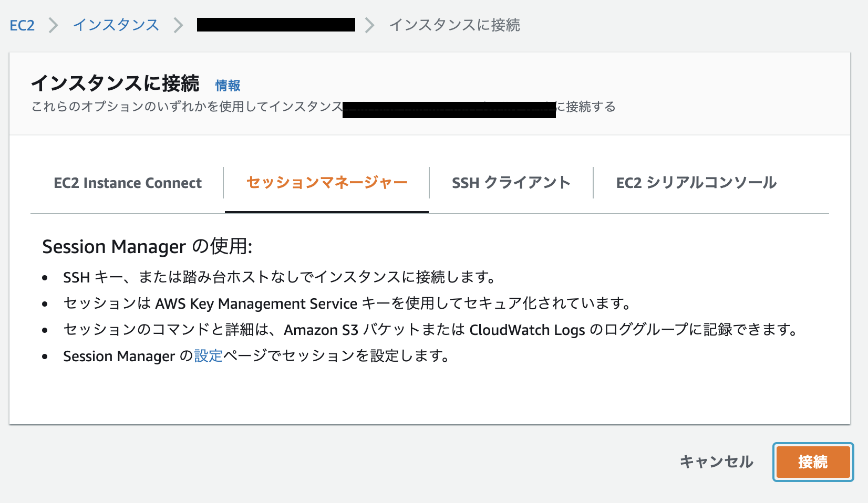The height and width of the screenshot is (503, 868).
Task: Select the セッションマネージャー tab
Action: point(326,183)
